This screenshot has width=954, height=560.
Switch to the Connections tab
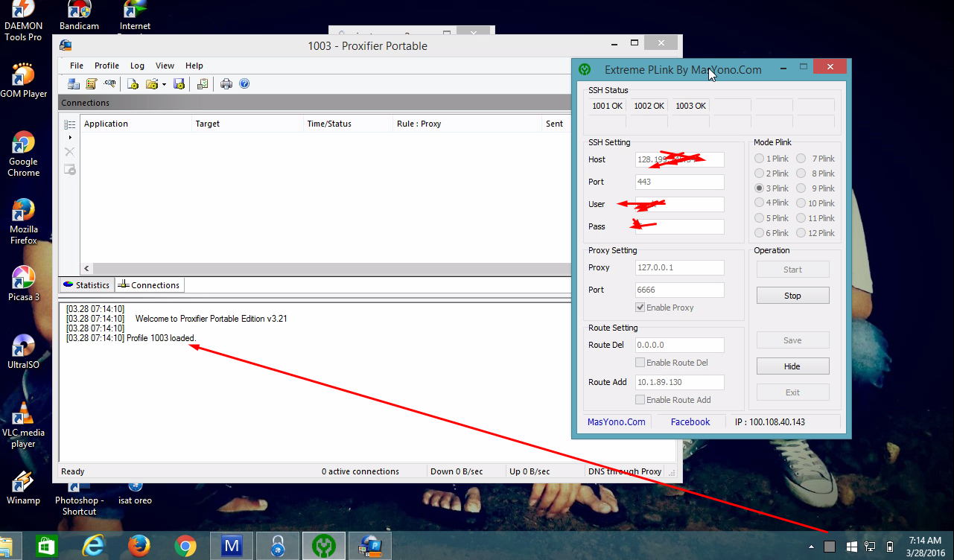point(148,284)
